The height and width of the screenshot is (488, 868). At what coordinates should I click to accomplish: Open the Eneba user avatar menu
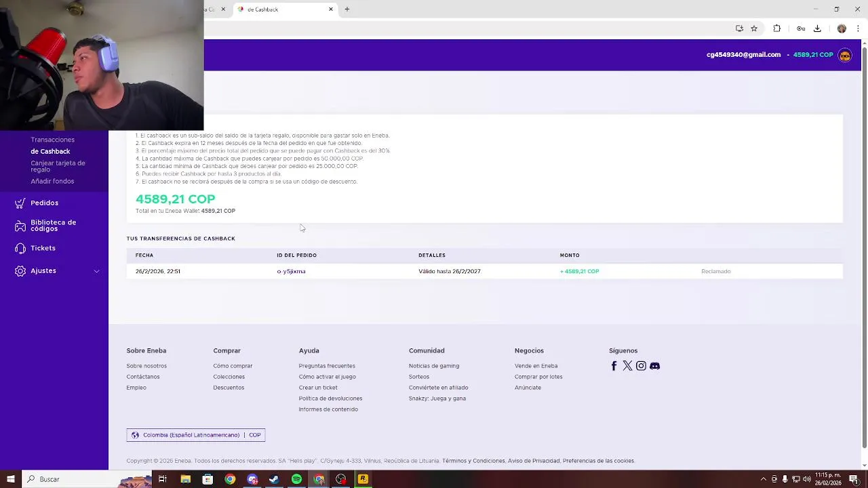(x=845, y=55)
